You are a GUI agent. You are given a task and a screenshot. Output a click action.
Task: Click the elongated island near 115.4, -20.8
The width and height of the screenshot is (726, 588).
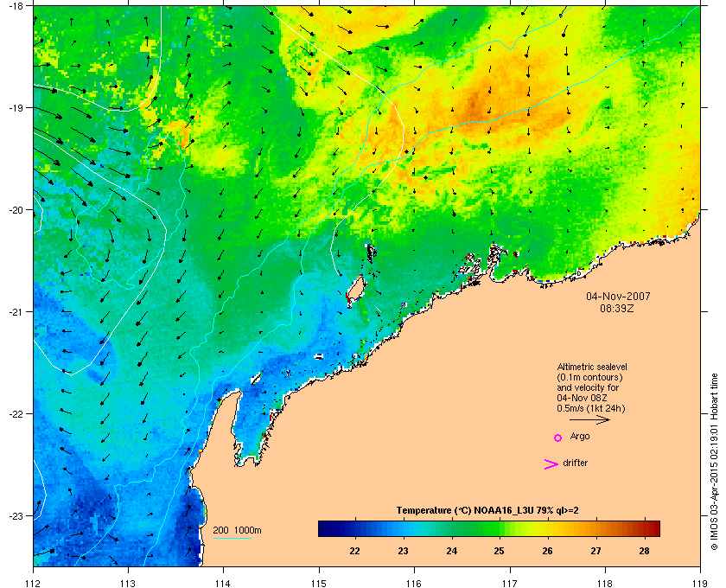pos(355,290)
